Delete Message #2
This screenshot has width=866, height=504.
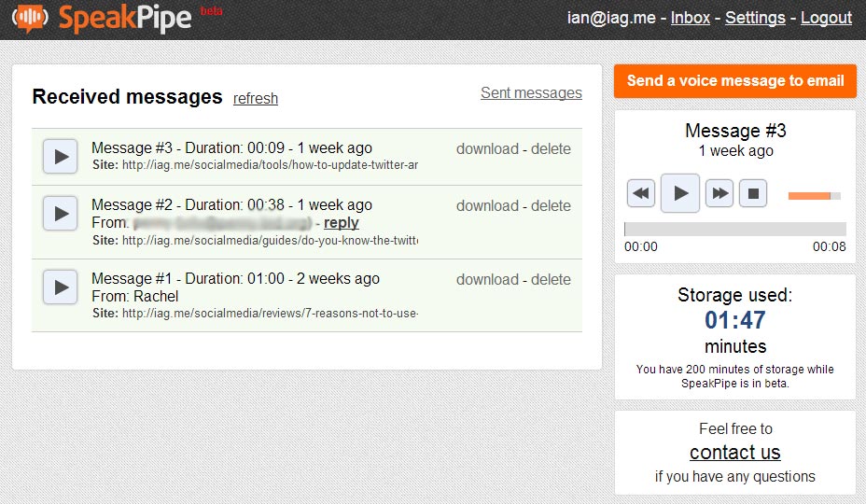551,206
